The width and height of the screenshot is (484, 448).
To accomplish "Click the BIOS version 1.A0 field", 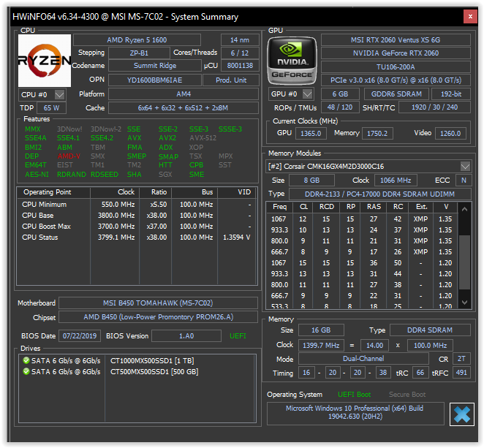I will point(186,336).
